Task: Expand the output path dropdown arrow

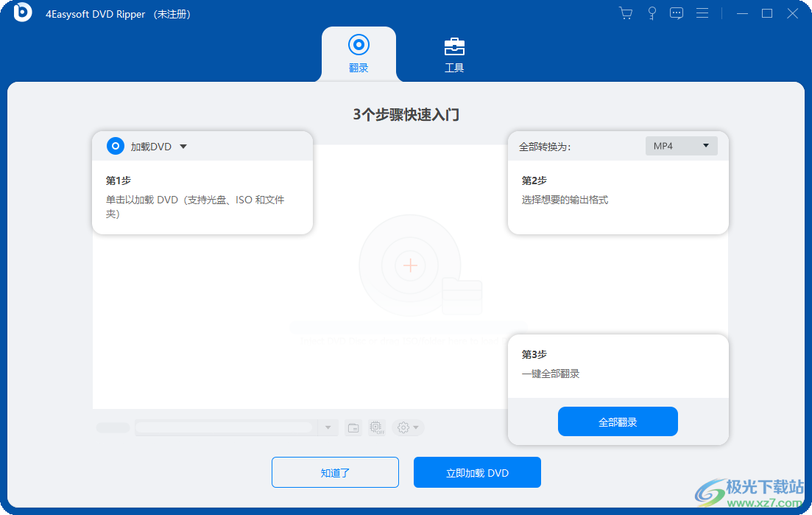Action: click(328, 428)
